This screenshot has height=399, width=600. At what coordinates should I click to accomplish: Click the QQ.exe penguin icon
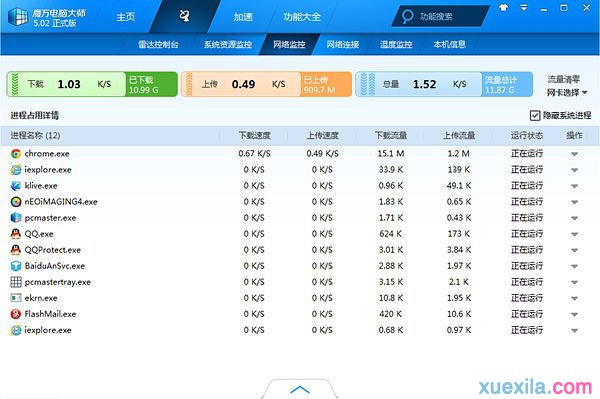point(16,234)
